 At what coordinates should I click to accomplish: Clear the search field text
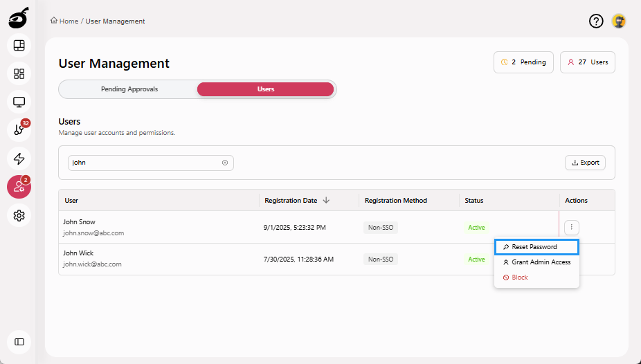click(x=225, y=163)
